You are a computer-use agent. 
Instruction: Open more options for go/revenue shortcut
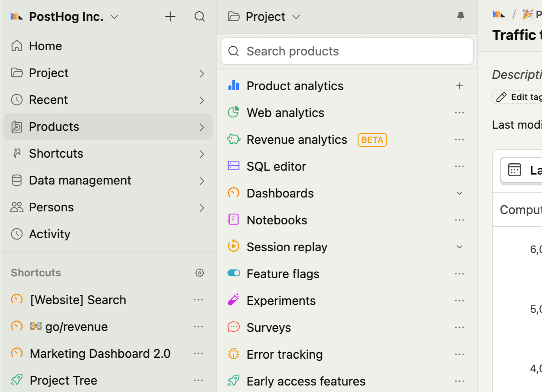point(199,327)
